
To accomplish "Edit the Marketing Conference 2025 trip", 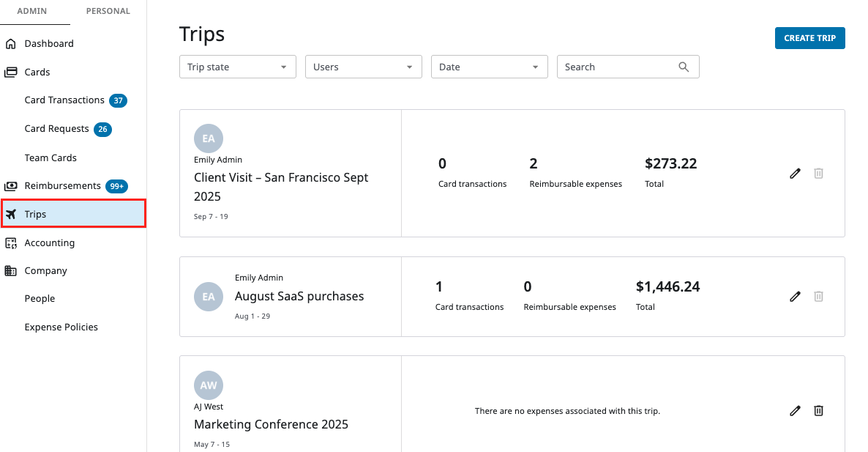I will 795,411.
